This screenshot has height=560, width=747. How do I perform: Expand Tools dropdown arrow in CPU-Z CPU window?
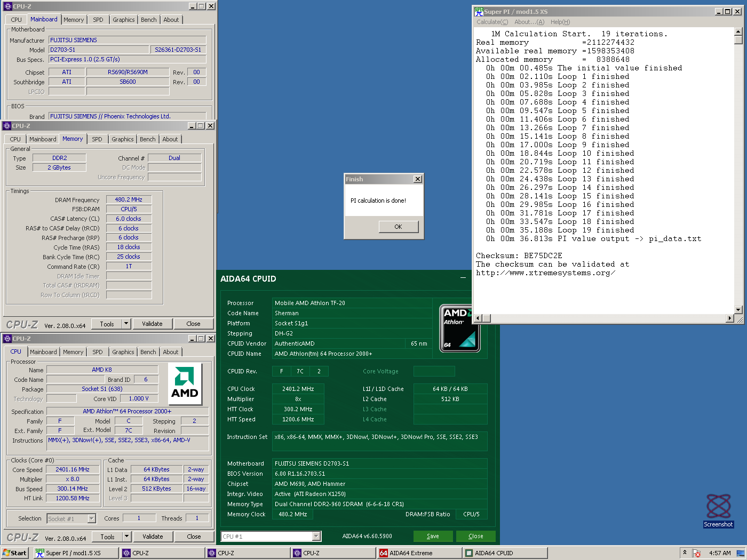(x=127, y=537)
